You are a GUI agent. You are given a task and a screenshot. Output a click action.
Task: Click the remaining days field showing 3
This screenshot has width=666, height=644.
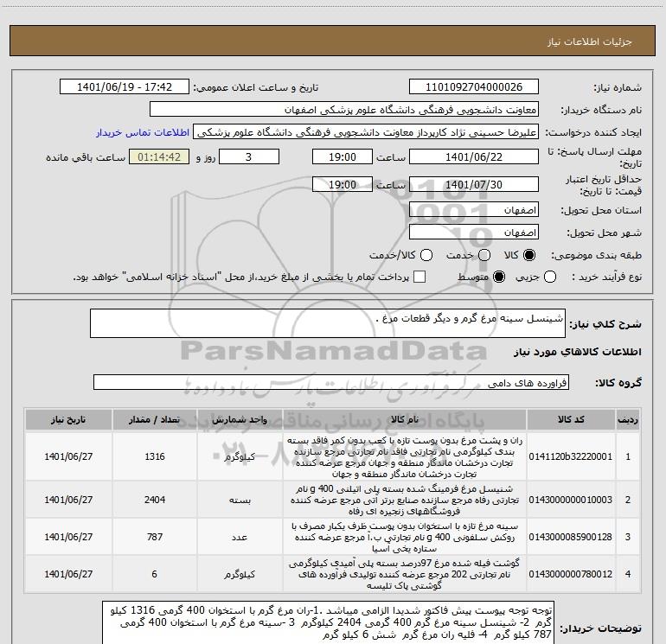tap(249, 156)
